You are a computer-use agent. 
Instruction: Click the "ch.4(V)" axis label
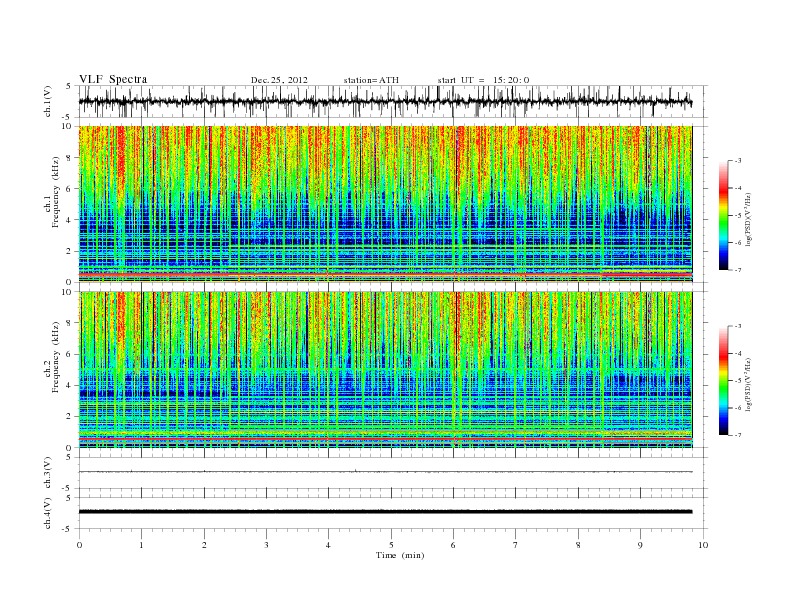pyautogui.click(x=48, y=513)
